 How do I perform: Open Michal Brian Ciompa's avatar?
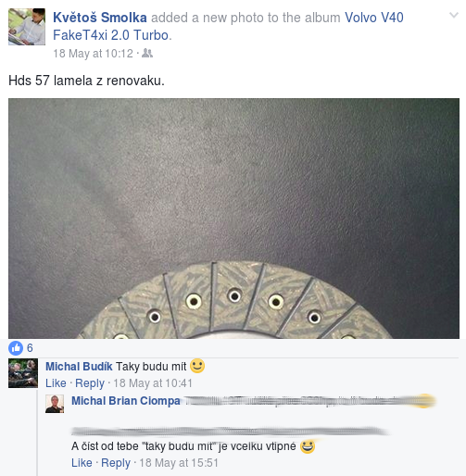[x=55, y=404]
